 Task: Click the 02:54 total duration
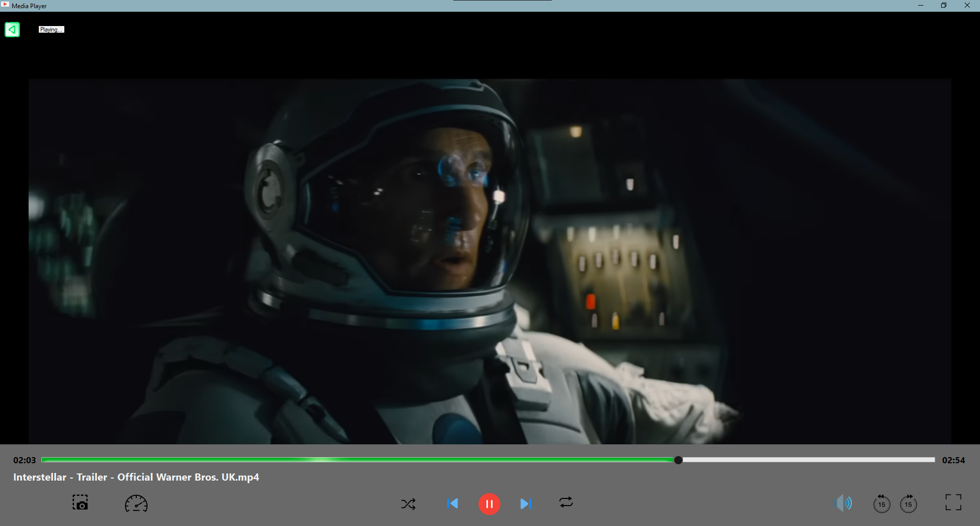[x=954, y=460]
